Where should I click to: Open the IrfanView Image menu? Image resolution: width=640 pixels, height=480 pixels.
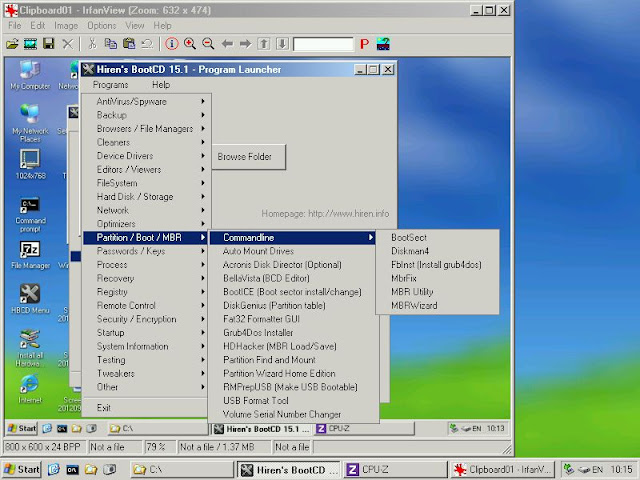(66, 26)
